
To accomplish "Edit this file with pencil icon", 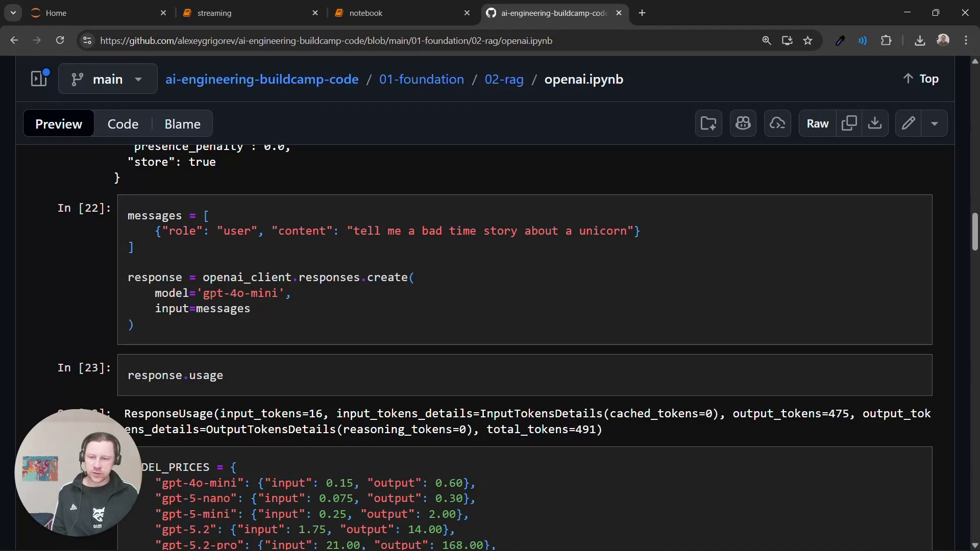I will pyautogui.click(x=909, y=123).
